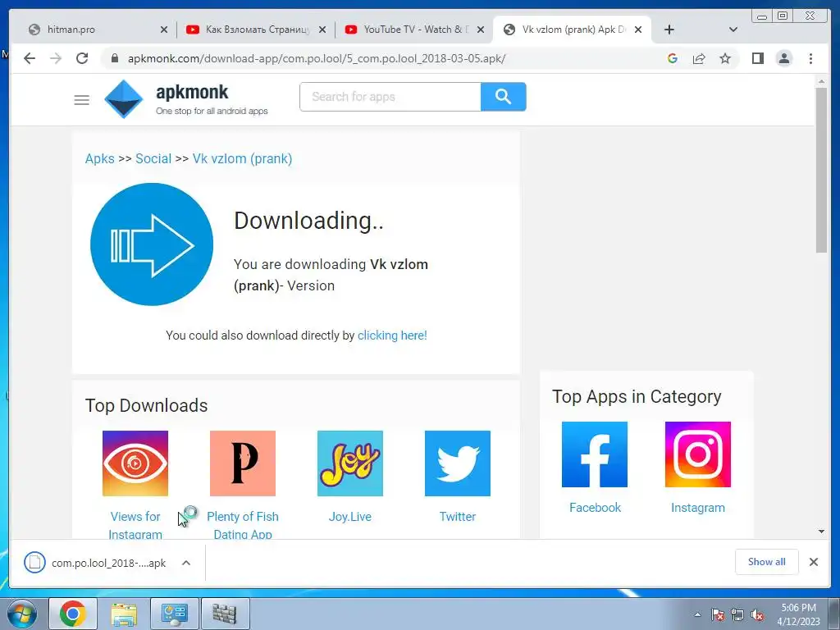This screenshot has width=840, height=630.
Task: Open the Twitter bird app icon
Action: tap(458, 463)
